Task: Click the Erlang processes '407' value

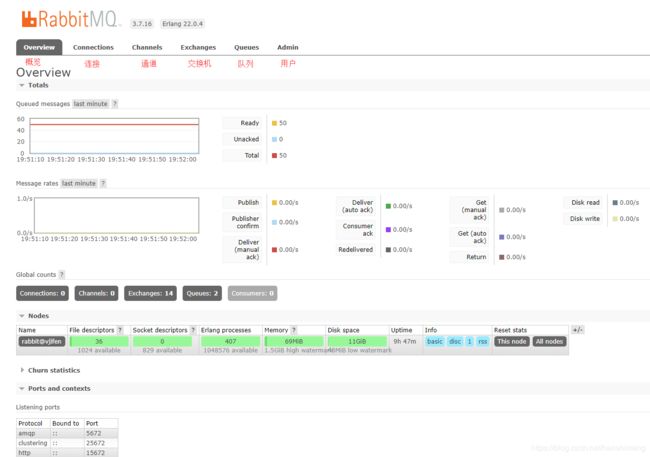Action: pos(230,341)
